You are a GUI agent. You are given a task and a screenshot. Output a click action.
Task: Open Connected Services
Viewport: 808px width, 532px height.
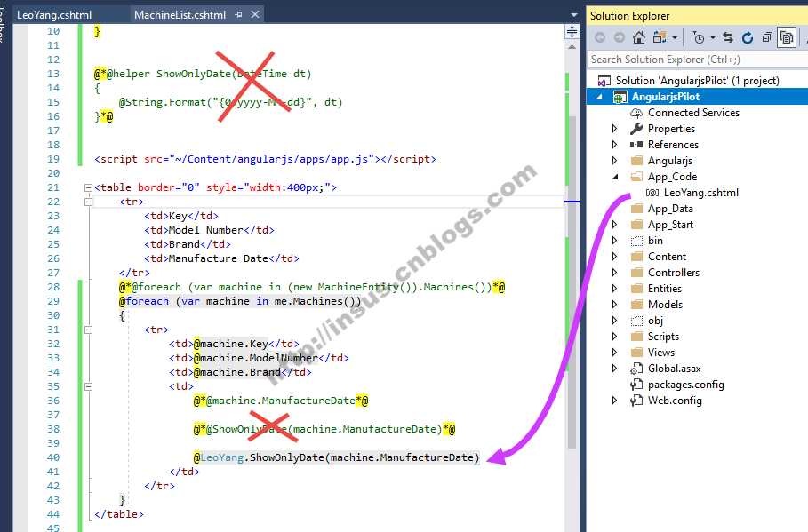pyautogui.click(x=693, y=113)
